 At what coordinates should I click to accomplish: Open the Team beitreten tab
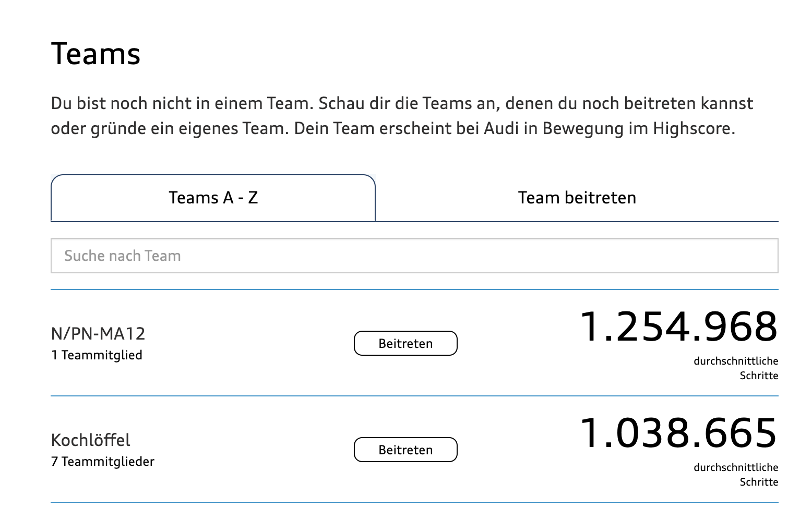(x=577, y=198)
